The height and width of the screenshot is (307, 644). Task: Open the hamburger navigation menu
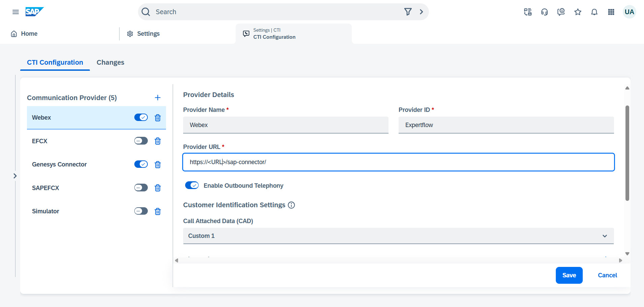15,12
